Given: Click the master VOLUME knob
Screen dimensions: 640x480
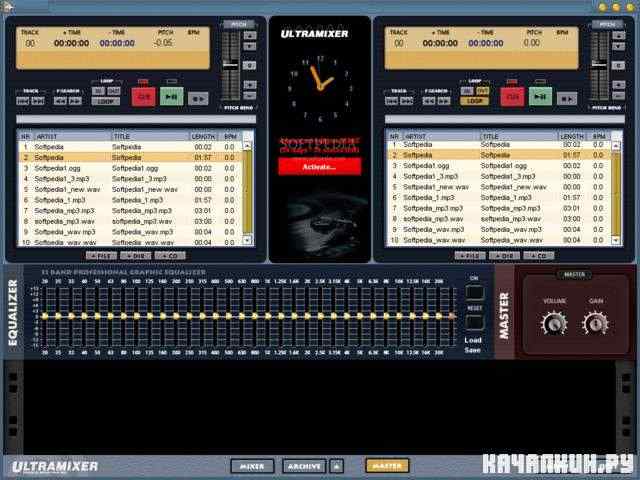Looking at the screenshot, I should 553,324.
